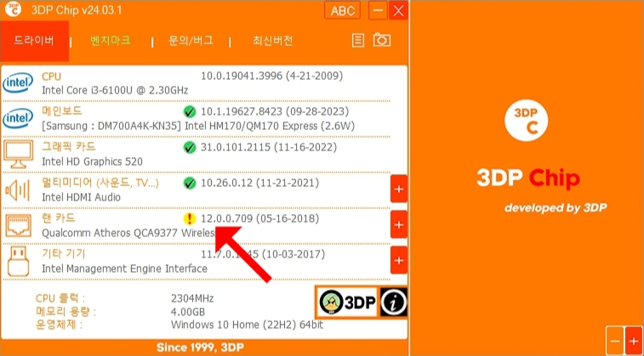Click the plus zoom button at bottom right
This screenshot has height=356, width=644.
pyautogui.click(x=633, y=341)
